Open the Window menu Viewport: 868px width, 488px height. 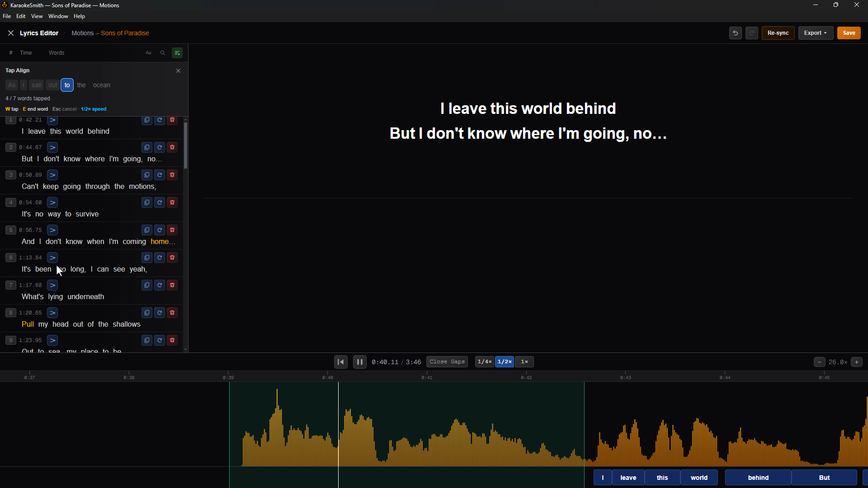[58, 16]
